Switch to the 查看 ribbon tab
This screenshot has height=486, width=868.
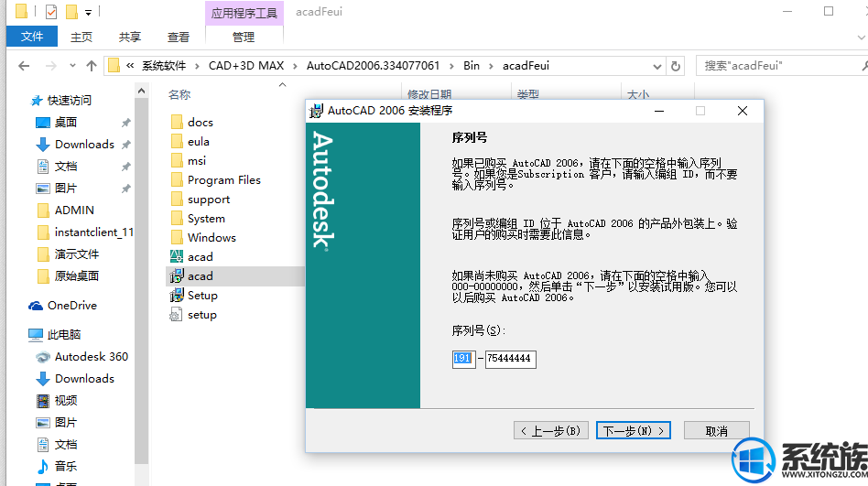click(x=179, y=38)
